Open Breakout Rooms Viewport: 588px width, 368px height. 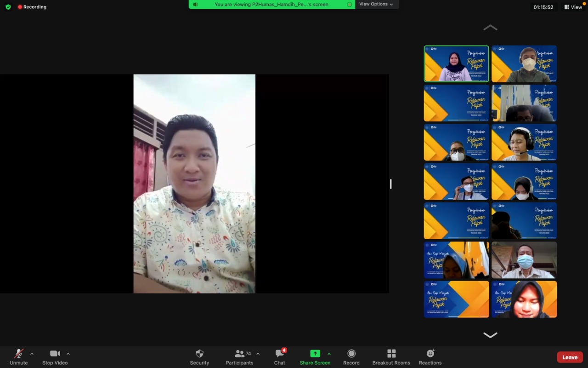[x=391, y=356]
